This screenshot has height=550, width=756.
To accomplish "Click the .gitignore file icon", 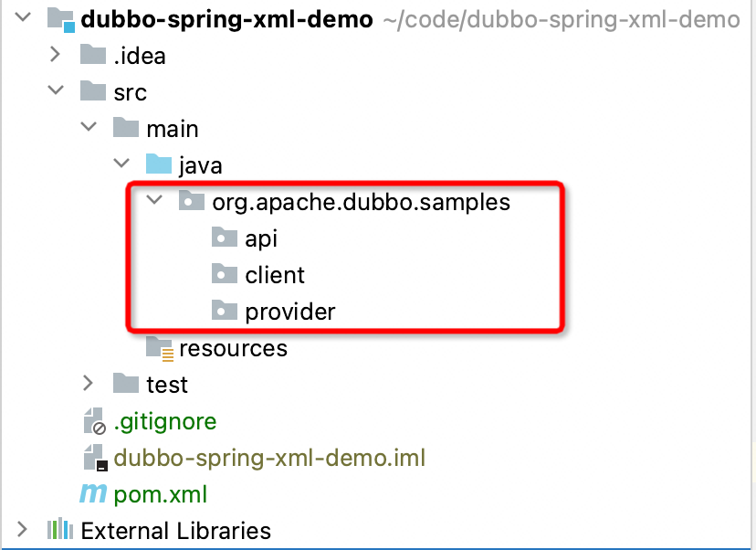I will [93, 421].
